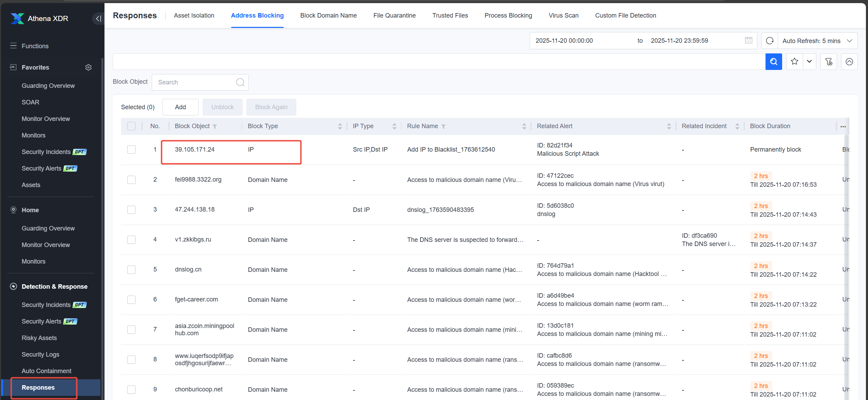Click the blue search magnifier button
868x400 pixels.
click(774, 62)
